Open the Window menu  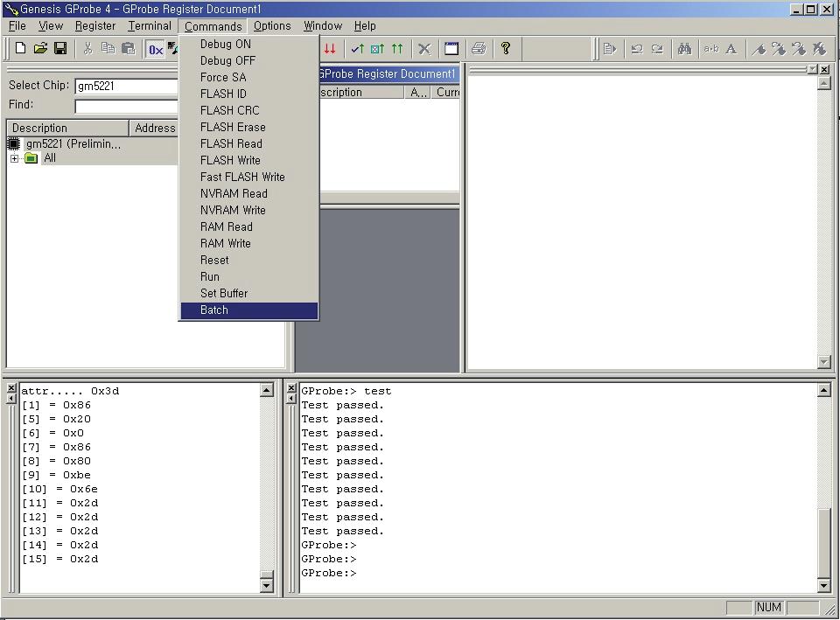tap(323, 25)
